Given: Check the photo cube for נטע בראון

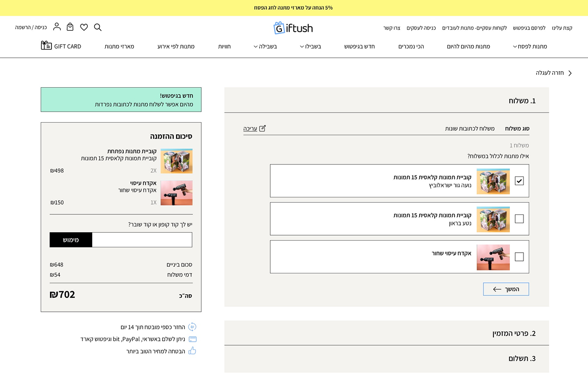Looking at the screenshot, I should coord(519,219).
